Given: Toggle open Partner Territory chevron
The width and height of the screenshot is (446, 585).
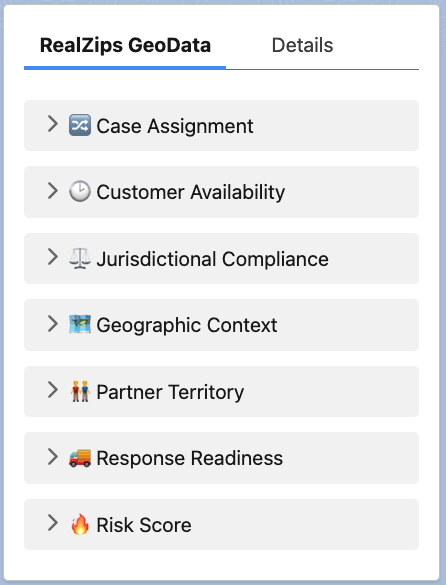Looking at the screenshot, I should tap(53, 390).
